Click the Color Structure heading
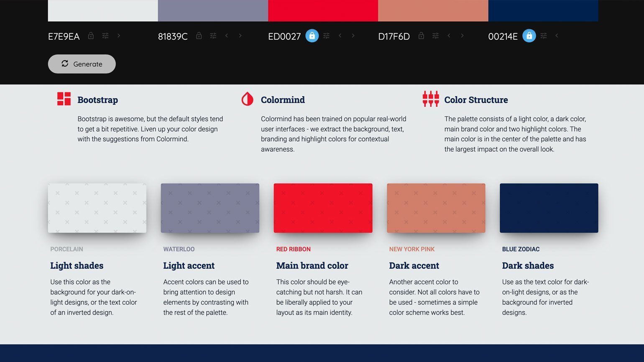Screen dimensions: 644x362 pyautogui.click(x=476, y=100)
